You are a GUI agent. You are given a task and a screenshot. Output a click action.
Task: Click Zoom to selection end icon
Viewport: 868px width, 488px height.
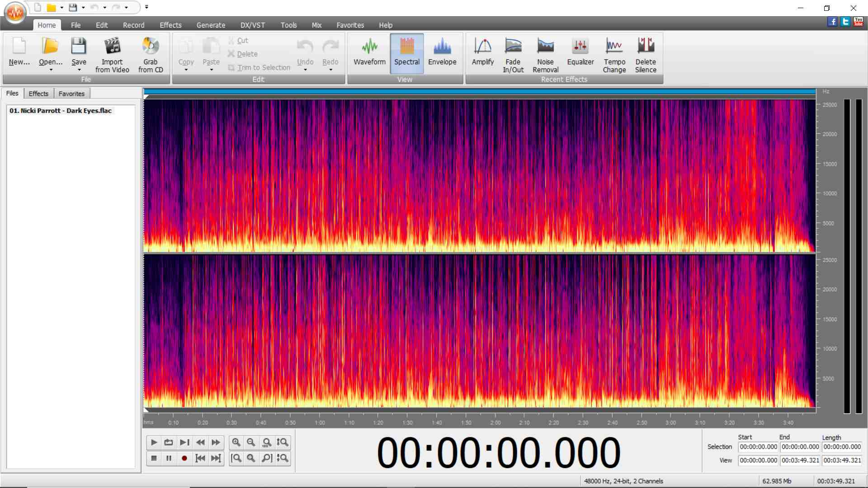pyautogui.click(x=267, y=458)
